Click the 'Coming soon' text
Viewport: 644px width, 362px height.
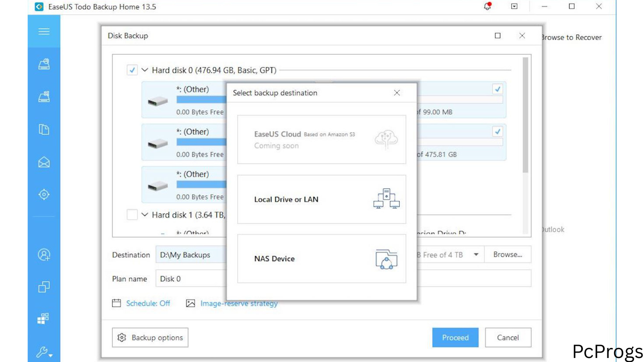277,146
